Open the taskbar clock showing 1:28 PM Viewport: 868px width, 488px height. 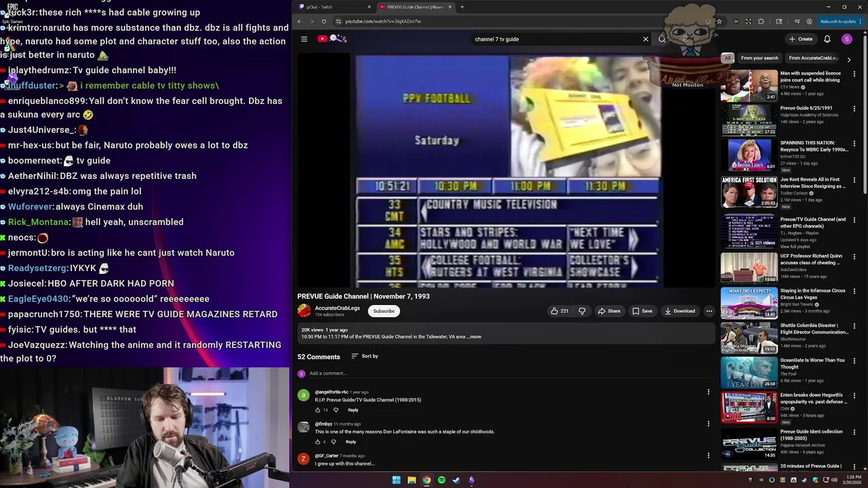[x=852, y=480]
